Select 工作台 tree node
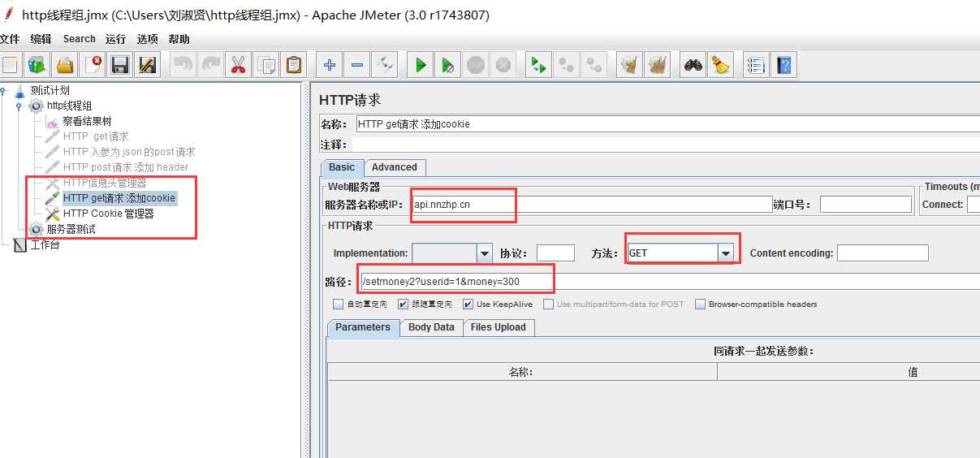Image resolution: width=980 pixels, height=458 pixels. (x=45, y=244)
